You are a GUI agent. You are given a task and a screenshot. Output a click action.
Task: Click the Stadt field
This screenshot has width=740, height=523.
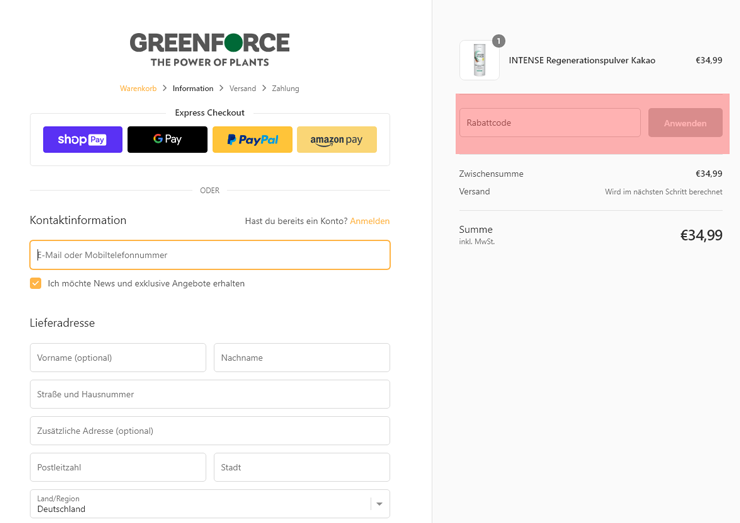tap(302, 467)
